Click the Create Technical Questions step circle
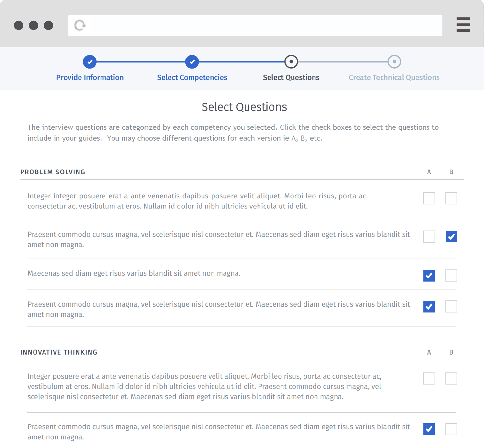The height and width of the screenshot is (448, 484). (x=394, y=62)
